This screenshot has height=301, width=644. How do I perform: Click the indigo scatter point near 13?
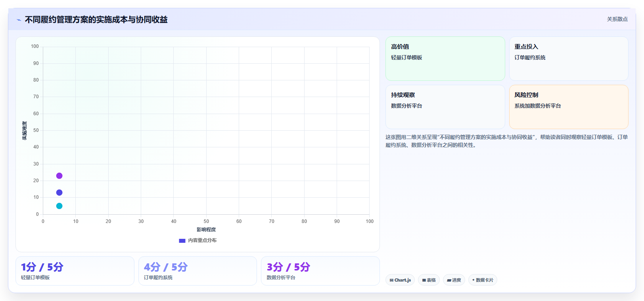pyautogui.click(x=59, y=192)
